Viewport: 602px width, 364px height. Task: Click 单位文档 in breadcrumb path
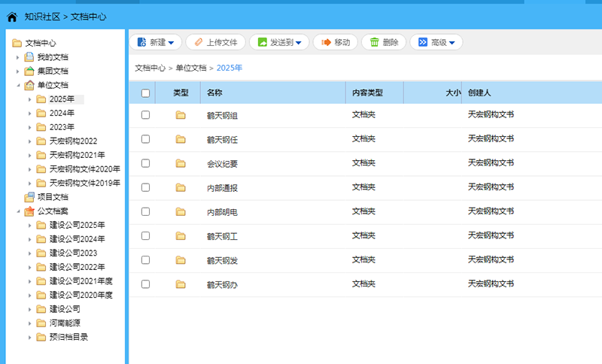coord(191,68)
